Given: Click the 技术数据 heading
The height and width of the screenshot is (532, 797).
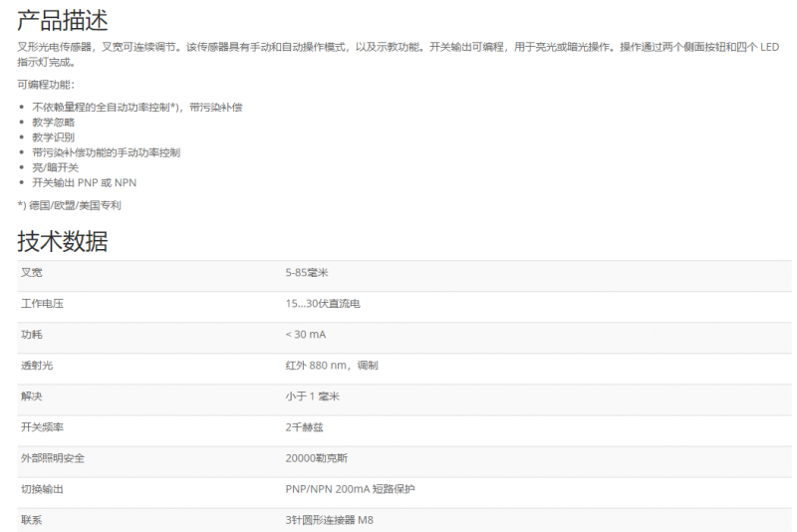Looking at the screenshot, I should pyautogui.click(x=63, y=241).
